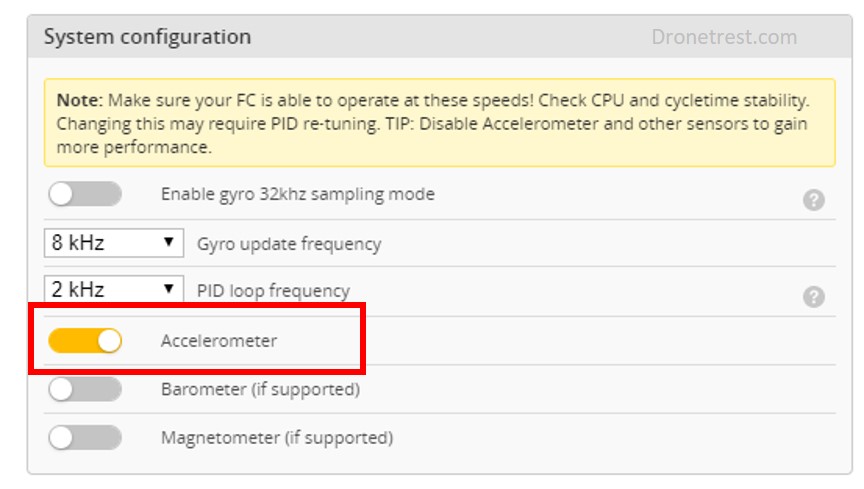Click the "Gyro update frequency" label

[x=289, y=243]
